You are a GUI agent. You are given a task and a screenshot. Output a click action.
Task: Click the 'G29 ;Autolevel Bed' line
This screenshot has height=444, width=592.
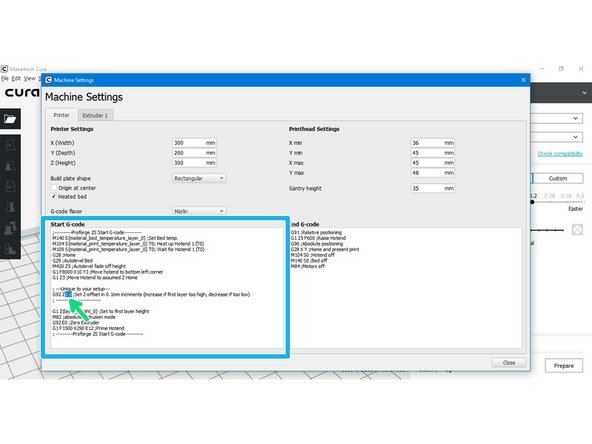click(x=72, y=261)
